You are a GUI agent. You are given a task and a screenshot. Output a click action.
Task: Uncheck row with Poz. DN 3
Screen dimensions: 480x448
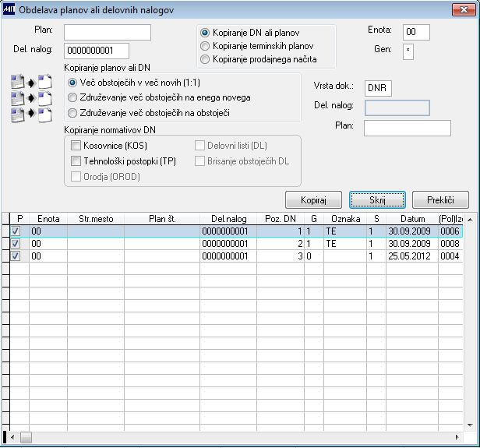[16, 256]
